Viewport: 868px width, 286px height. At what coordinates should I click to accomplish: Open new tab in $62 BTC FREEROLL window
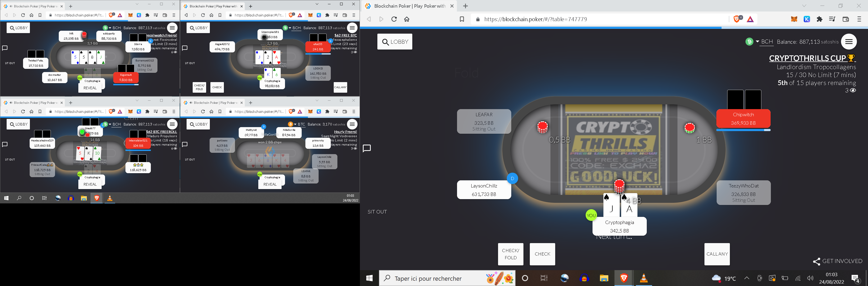70,102
